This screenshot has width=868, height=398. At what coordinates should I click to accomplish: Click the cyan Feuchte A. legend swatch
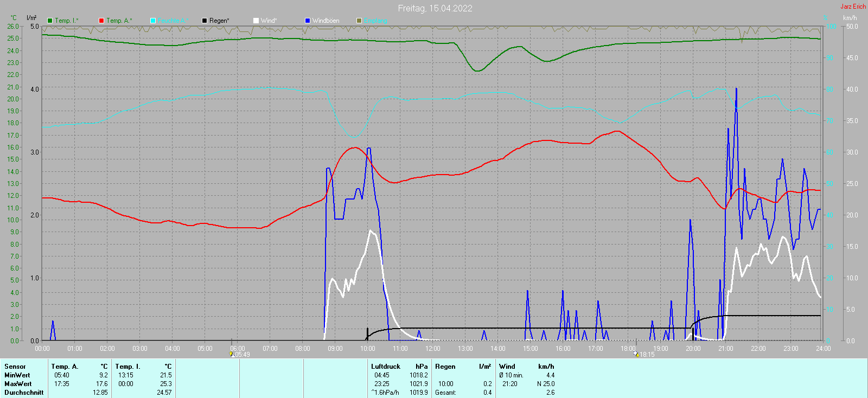tap(153, 21)
